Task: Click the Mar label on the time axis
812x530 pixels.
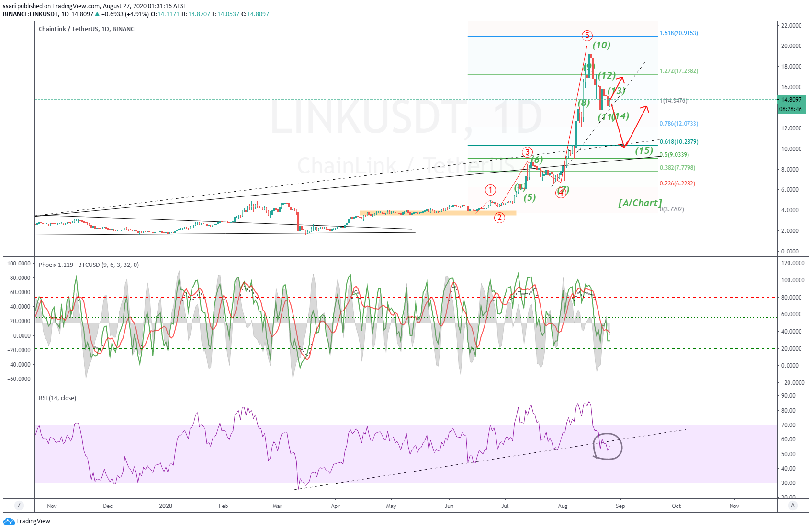Action: (x=277, y=506)
